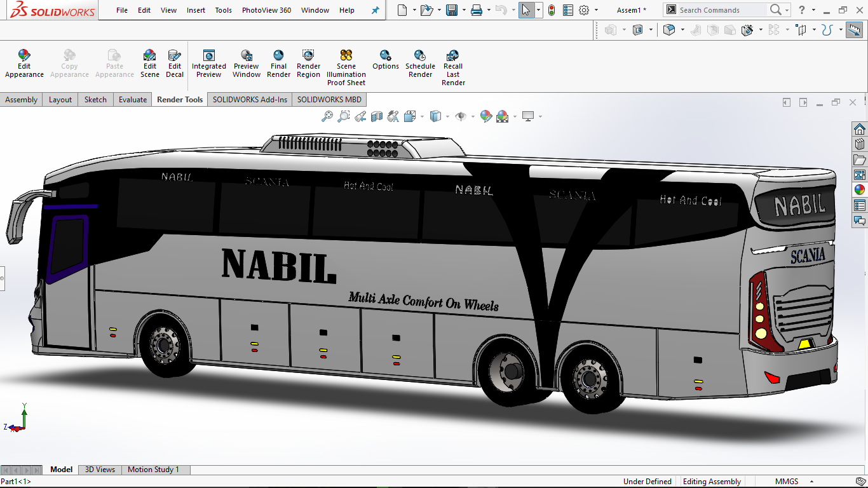Open the Options gear in title bar
This screenshot has height=488, width=868.
coord(584,10)
